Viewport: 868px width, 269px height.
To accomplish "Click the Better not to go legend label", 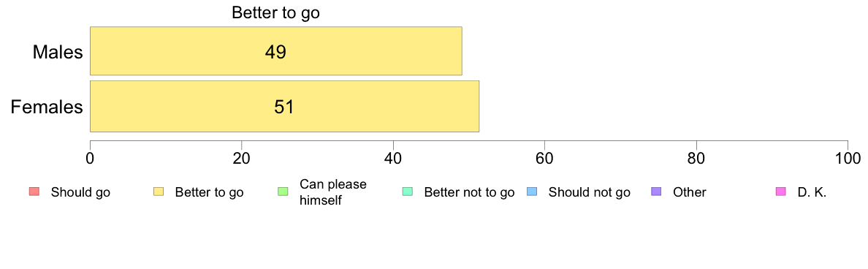I will coord(469,193).
